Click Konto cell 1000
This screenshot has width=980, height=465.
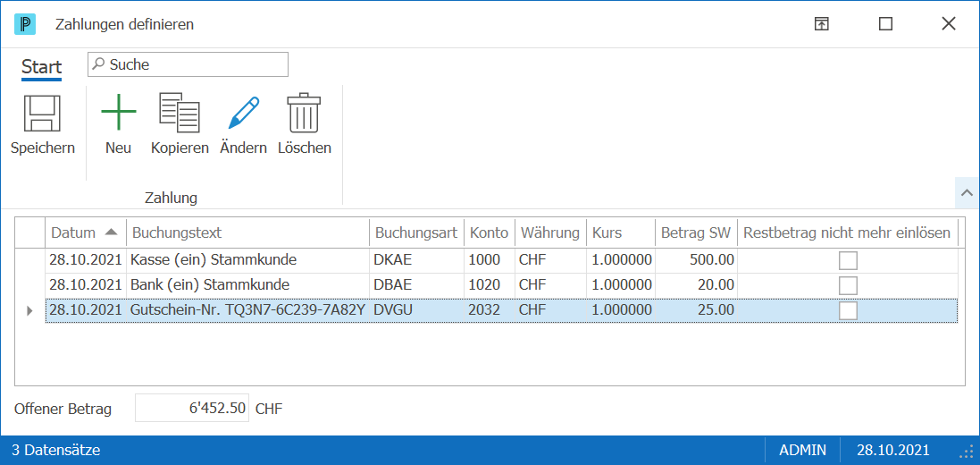(x=490, y=260)
